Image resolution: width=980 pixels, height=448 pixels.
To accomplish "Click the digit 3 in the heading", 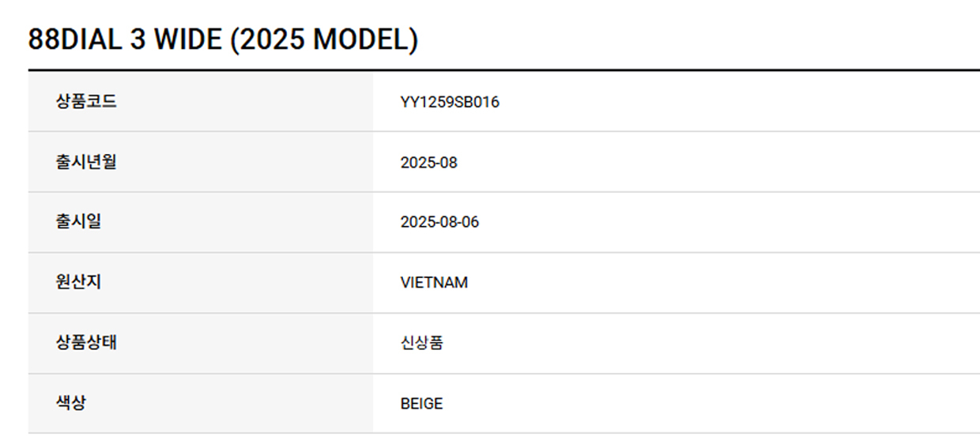I will tap(138, 40).
